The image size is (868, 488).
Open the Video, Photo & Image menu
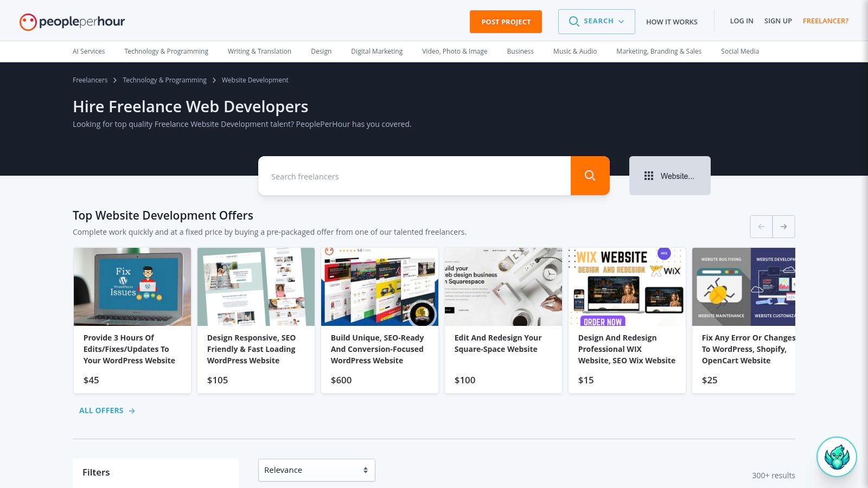click(x=454, y=52)
